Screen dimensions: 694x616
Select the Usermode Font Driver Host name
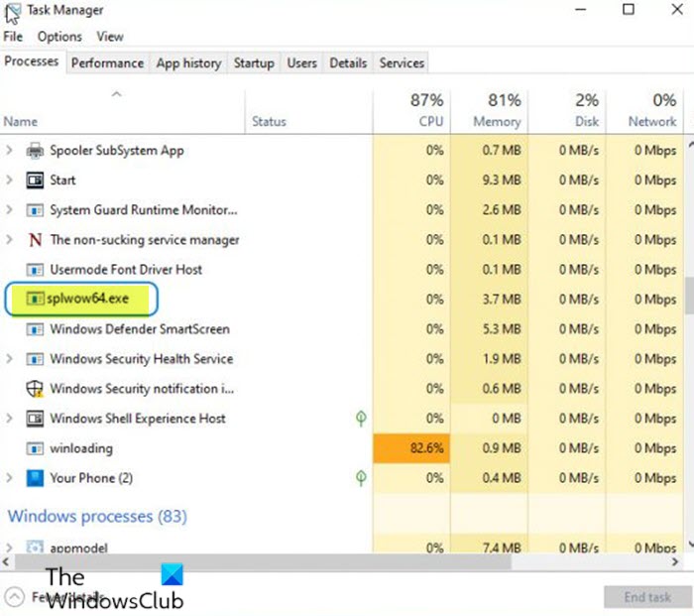click(x=126, y=269)
